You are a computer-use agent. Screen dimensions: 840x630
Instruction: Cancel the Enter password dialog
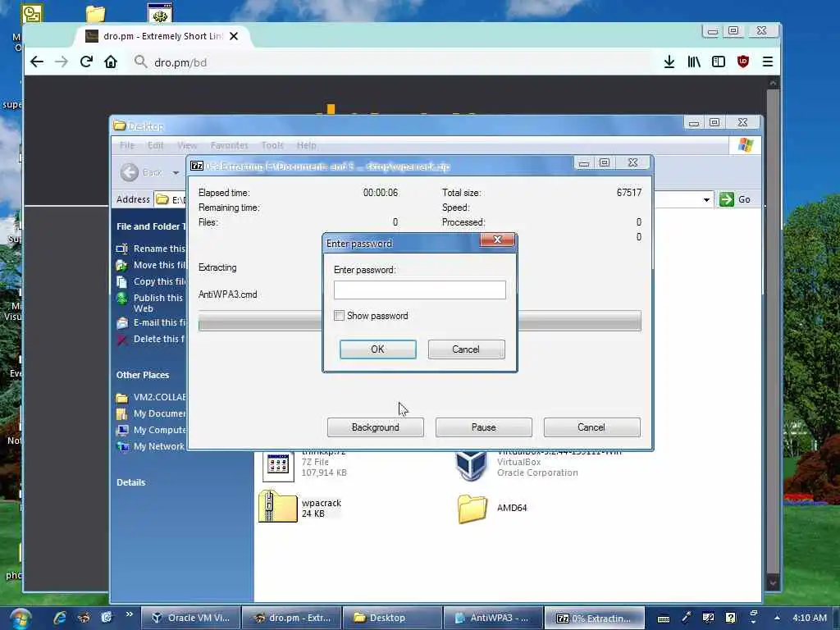click(466, 349)
